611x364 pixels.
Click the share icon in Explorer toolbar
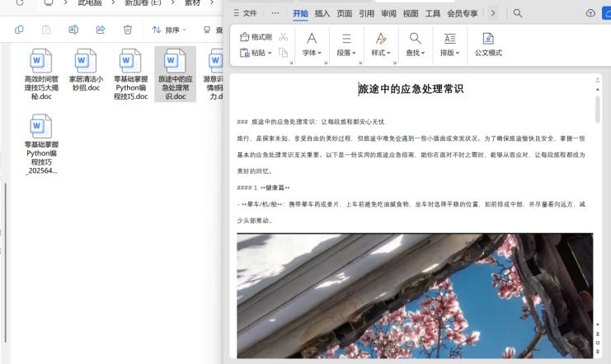(101, 30)
